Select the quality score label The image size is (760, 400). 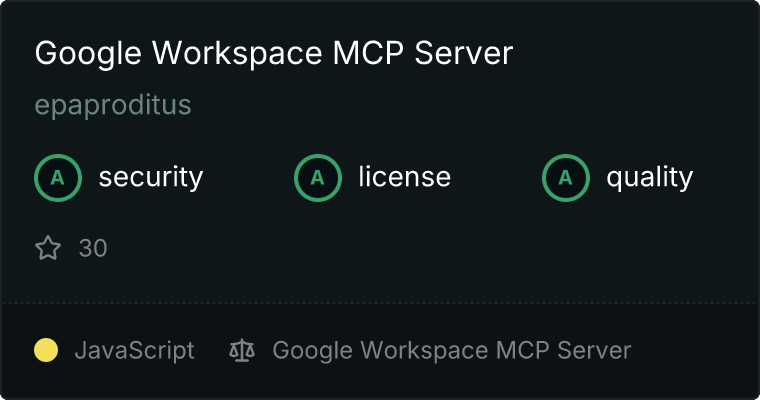(x=649, y=178)
